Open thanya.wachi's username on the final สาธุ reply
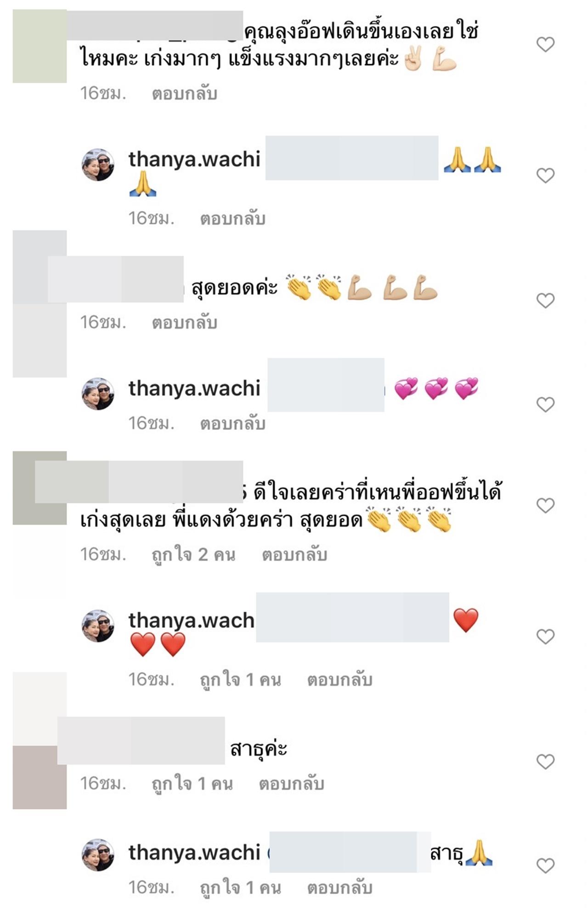The height and width of the screenshot is (908, 588). [x=194, y=852]
